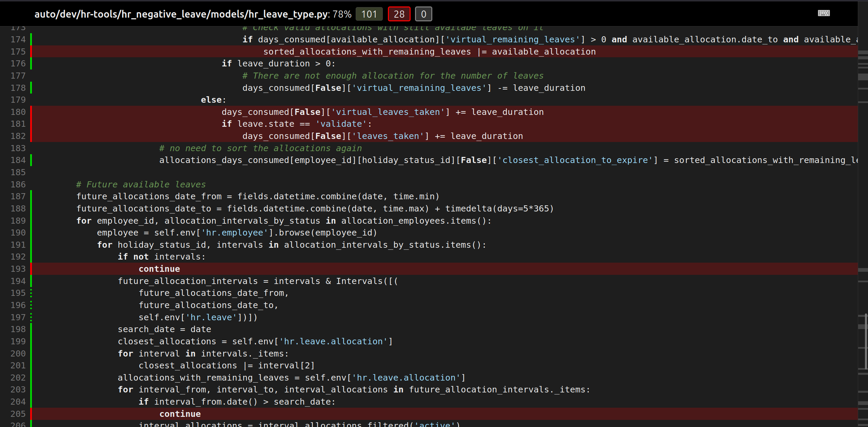868x427 pixels.
Task: Click the highlighted continue on line 193
Action: [159, 269]
